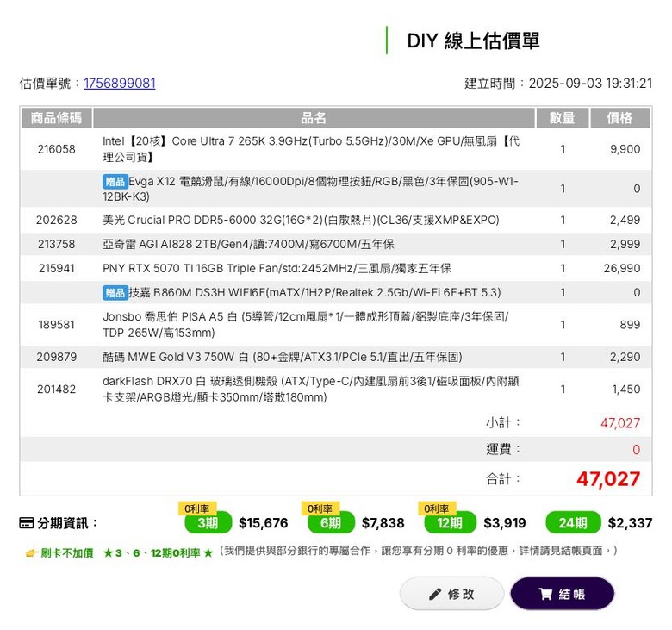Click the 品名 column header

[x=314, y=118]
